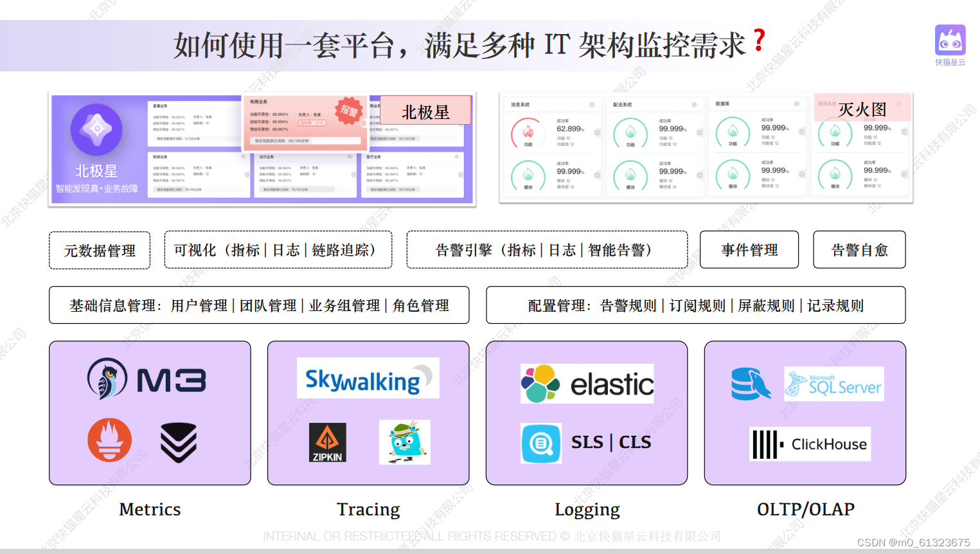Click the 数据库 settings gear icon
Image resolution: width=980 pixels, height=554 pixels.
pos(796,104)
